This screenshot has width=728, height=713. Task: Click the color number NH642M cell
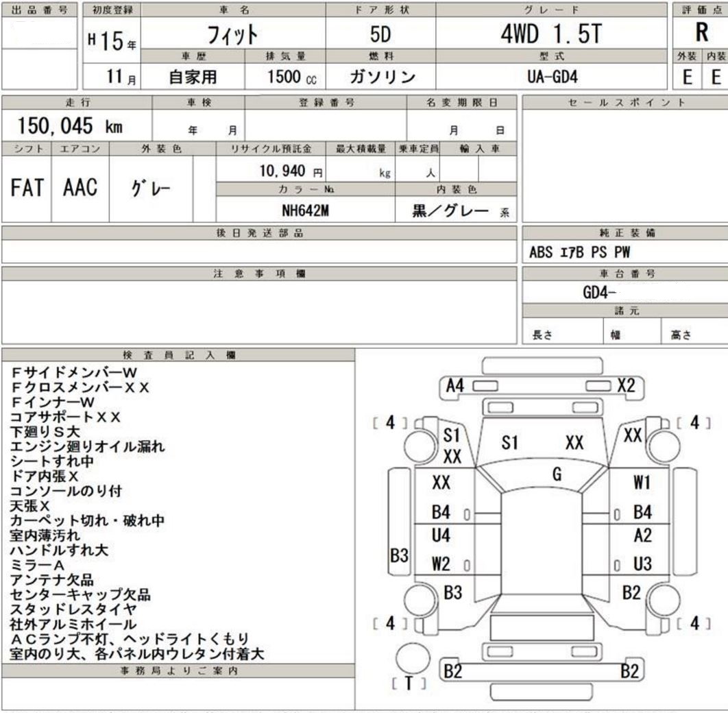point(306,210)
